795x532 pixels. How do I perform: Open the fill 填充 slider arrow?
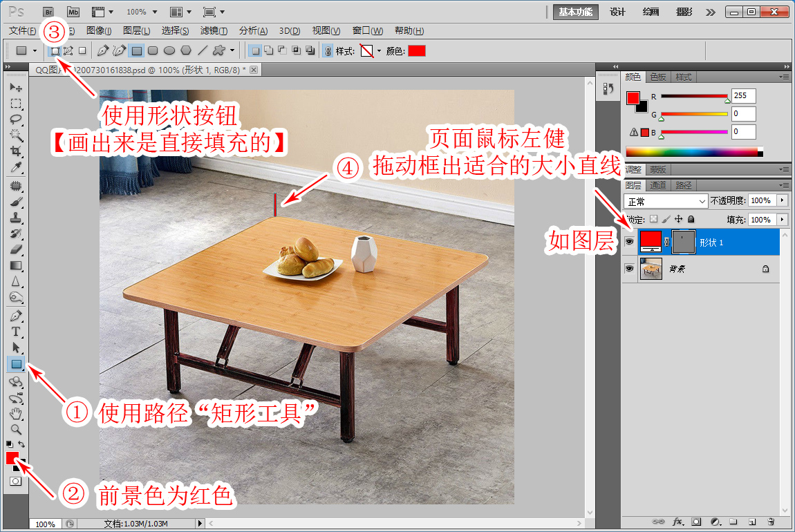click(783, 220)
